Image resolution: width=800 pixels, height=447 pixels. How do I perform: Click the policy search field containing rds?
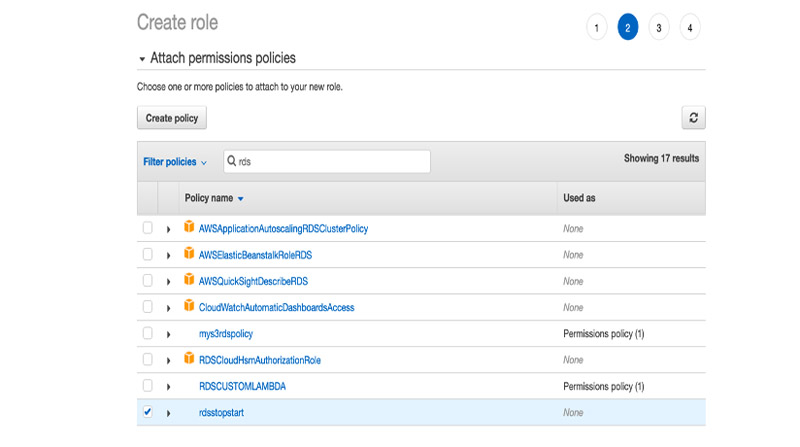(x=327, y=161)
